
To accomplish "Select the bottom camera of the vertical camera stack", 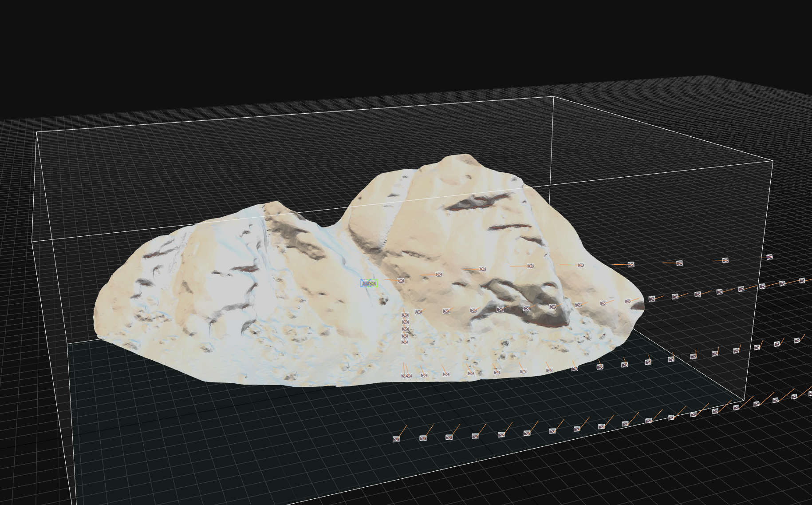I will click(x=405, y=342).
